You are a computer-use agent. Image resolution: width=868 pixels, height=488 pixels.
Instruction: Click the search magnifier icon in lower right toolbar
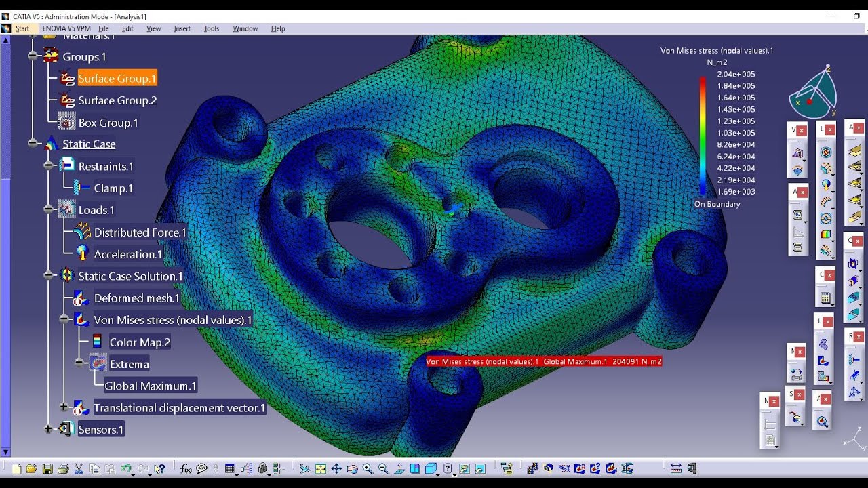[823, 421]
